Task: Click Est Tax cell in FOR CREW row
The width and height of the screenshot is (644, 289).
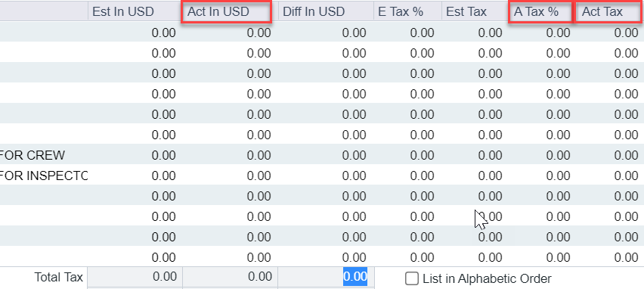Action: coord(475,155)
